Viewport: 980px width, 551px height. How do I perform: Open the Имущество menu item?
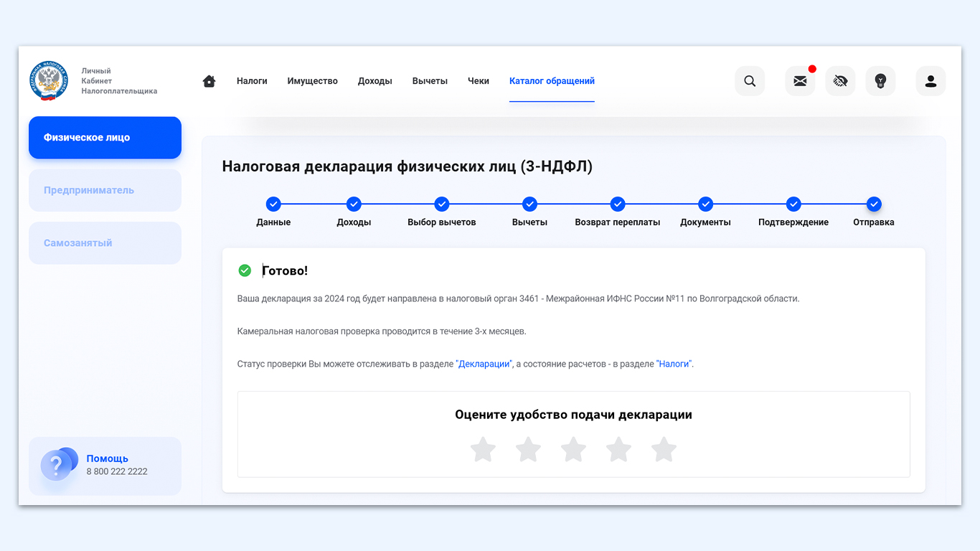(313, 81)
